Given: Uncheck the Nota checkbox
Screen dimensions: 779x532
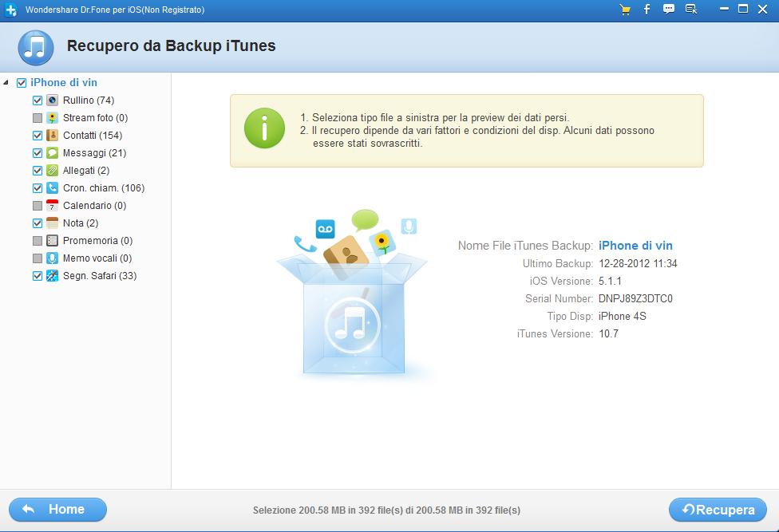Looking at the screenshot, I should pyautogui.click(x=38, y=223).
